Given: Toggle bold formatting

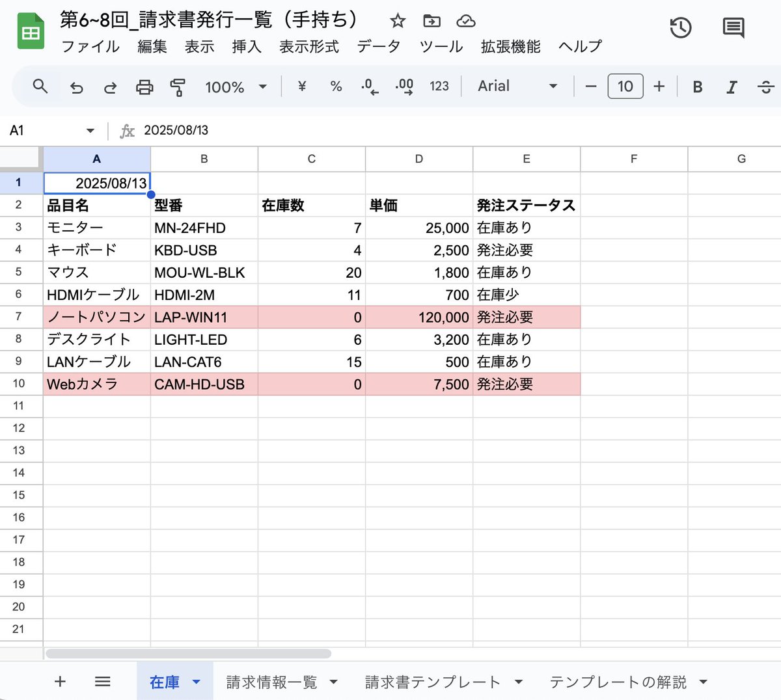Looking at the screenshot, I should pos(698,87).
